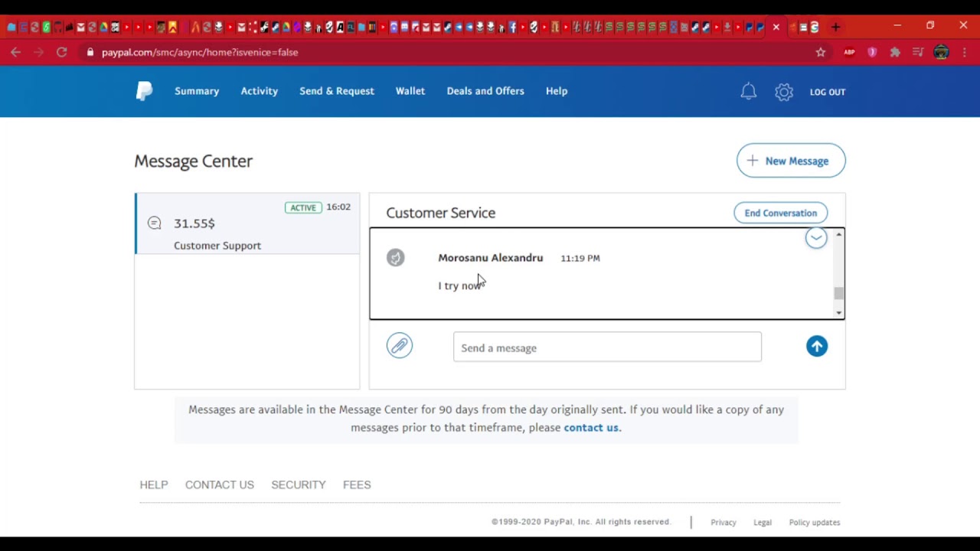Open the Summary menu
Viewport: 980px width, 551px height.
coord(197,91)
